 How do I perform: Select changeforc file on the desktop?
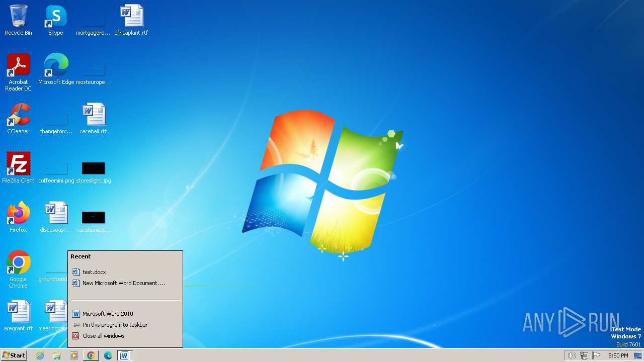tap(56, 124)
